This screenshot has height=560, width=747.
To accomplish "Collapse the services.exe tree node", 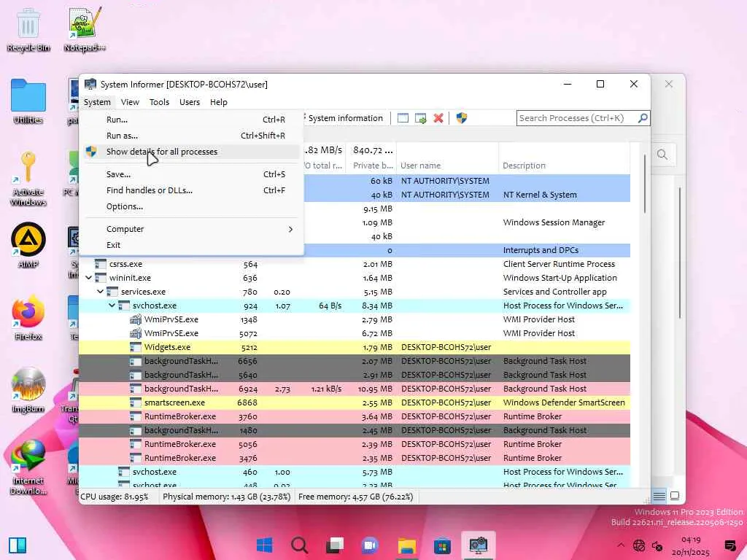I will [101, 291].
